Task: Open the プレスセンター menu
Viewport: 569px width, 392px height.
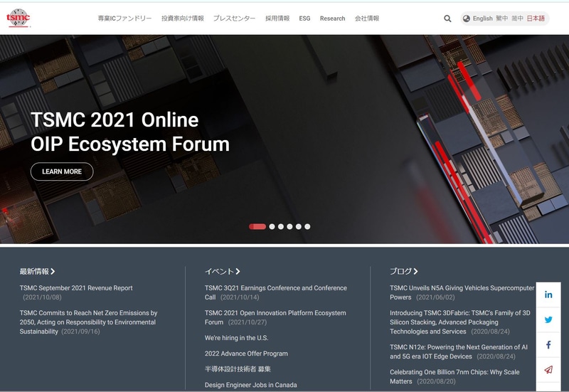Action: (235, 18)
